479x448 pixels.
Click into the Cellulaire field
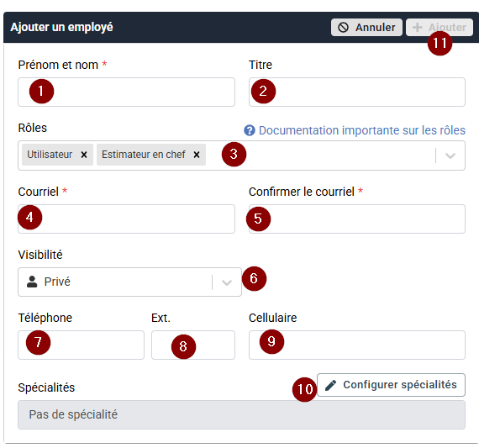pyautogui.click(x=357, y=345)
